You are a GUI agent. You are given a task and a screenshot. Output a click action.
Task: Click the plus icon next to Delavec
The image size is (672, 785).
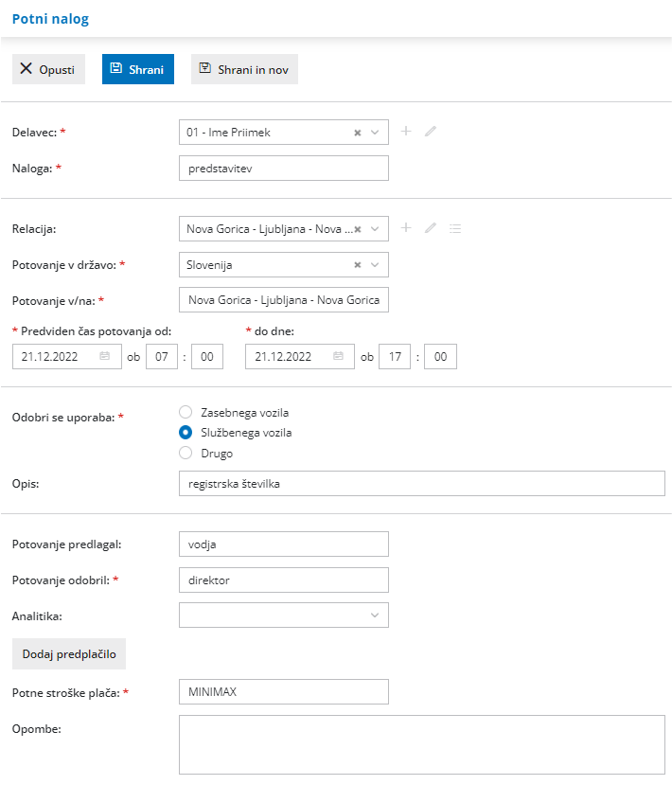coord(406,132)
